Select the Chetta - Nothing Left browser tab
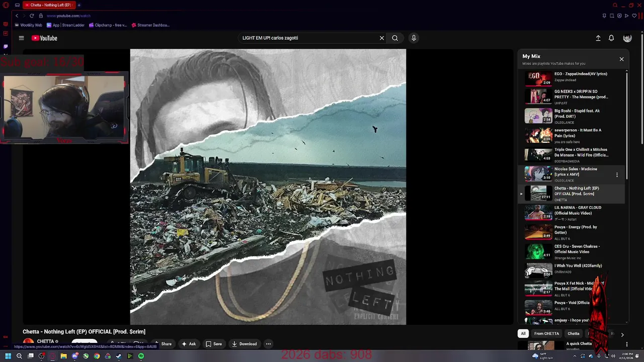Image resolution: width=644 pixels, height=362 pixels. pos(49,5)
